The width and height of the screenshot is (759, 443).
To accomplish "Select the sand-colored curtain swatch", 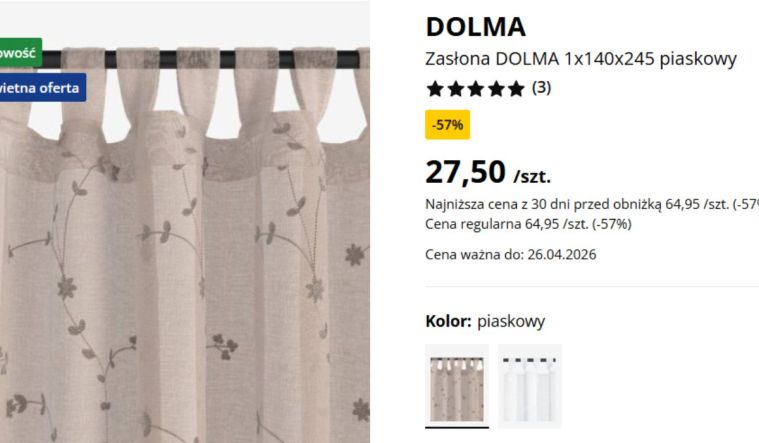I will (457, 386).
